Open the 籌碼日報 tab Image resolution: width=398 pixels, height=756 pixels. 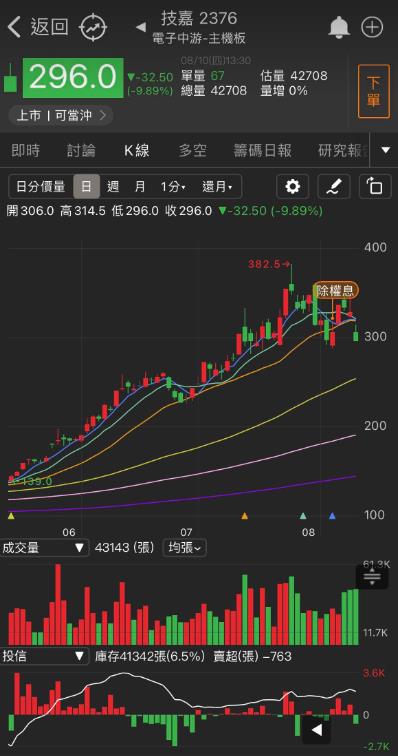coord(262,150)
